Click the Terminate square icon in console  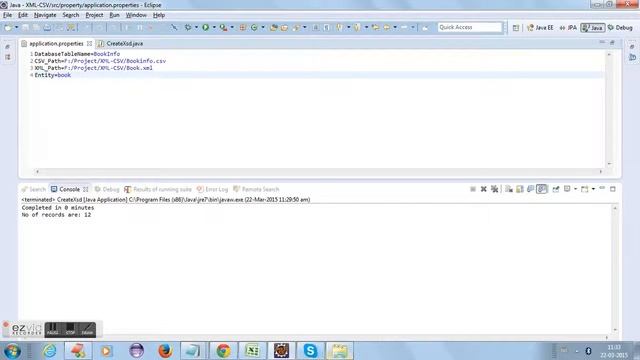pyautogui.click(x=473, y=189)
